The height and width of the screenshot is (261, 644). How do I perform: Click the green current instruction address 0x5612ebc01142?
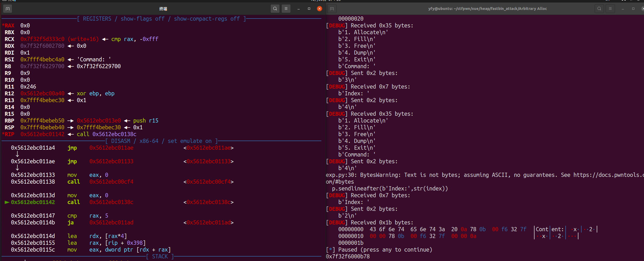point(33,202)
